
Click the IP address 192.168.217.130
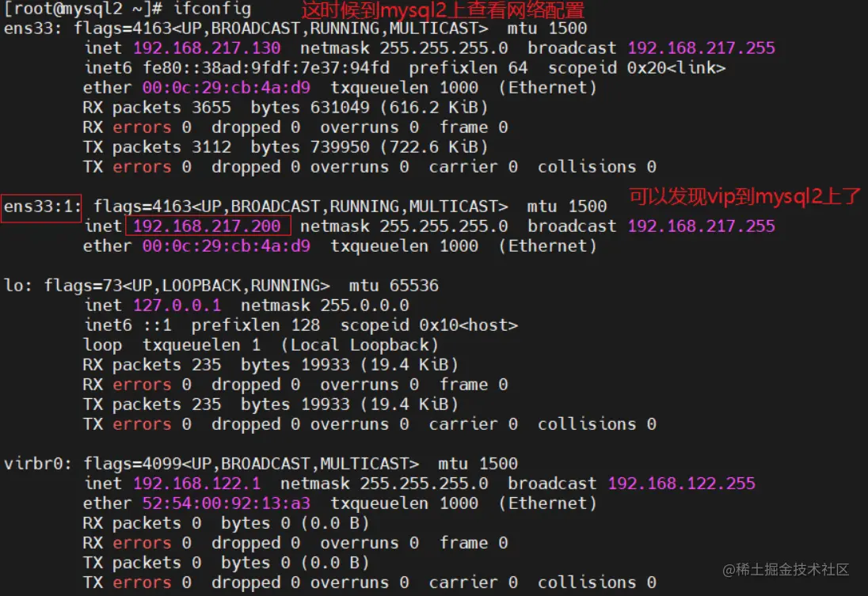coord(207,48)
